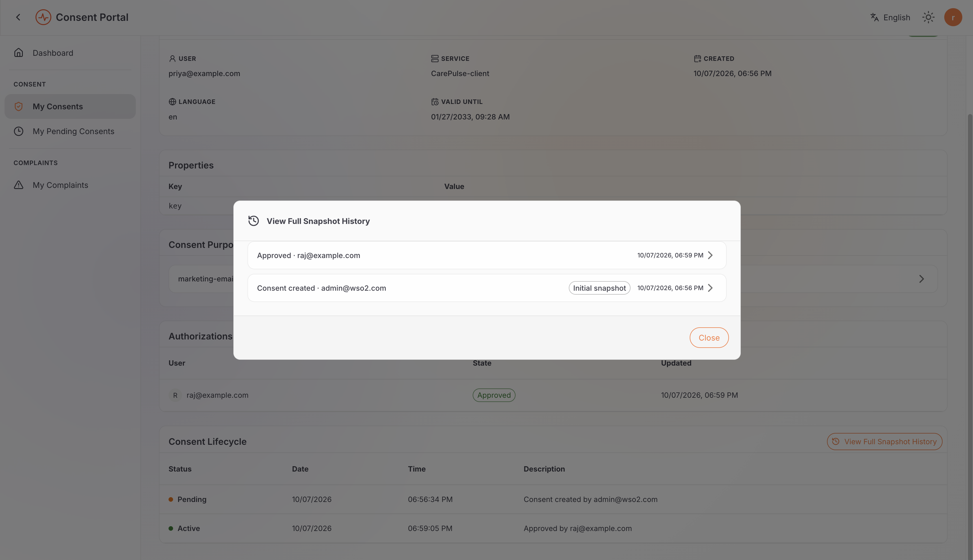Click the 01/27/2033, 09:28 AM valid-until value
The image size is (973, 560).
click(470, 117)
